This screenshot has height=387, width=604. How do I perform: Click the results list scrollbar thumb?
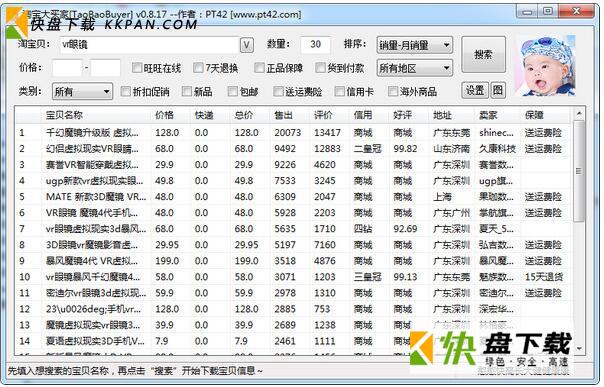pos(579,171)
